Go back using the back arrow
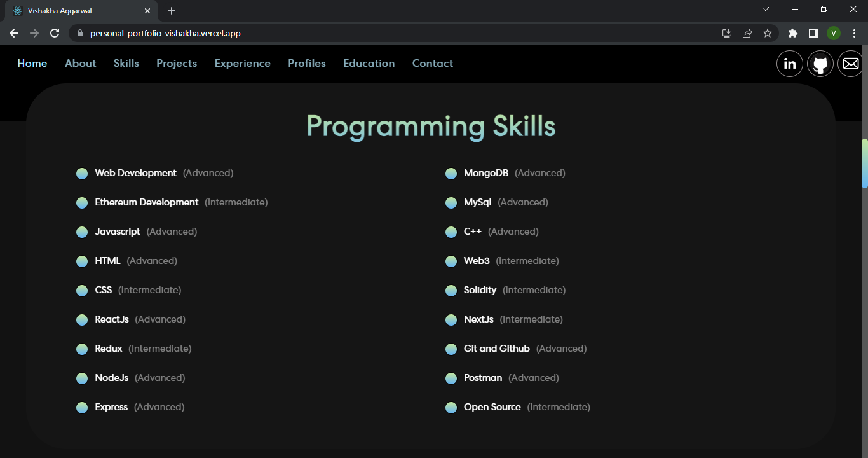 pyautogui.click(x=13, y=32)
